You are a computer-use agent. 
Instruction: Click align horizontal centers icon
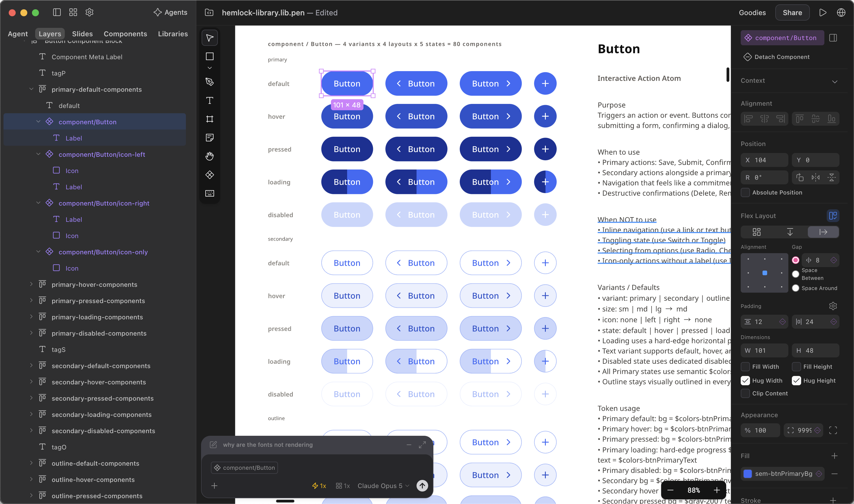pos(764,119)
